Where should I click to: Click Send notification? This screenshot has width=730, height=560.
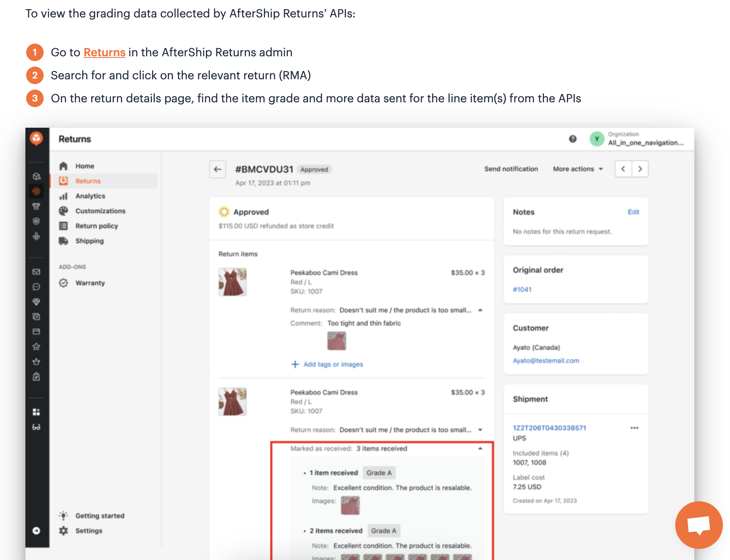(511, 169)
